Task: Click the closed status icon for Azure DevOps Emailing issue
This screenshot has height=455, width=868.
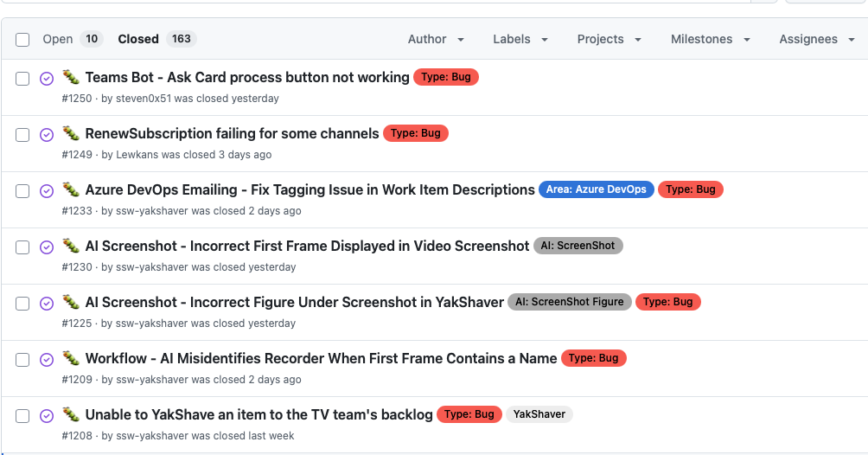Action: click(47, 191)
